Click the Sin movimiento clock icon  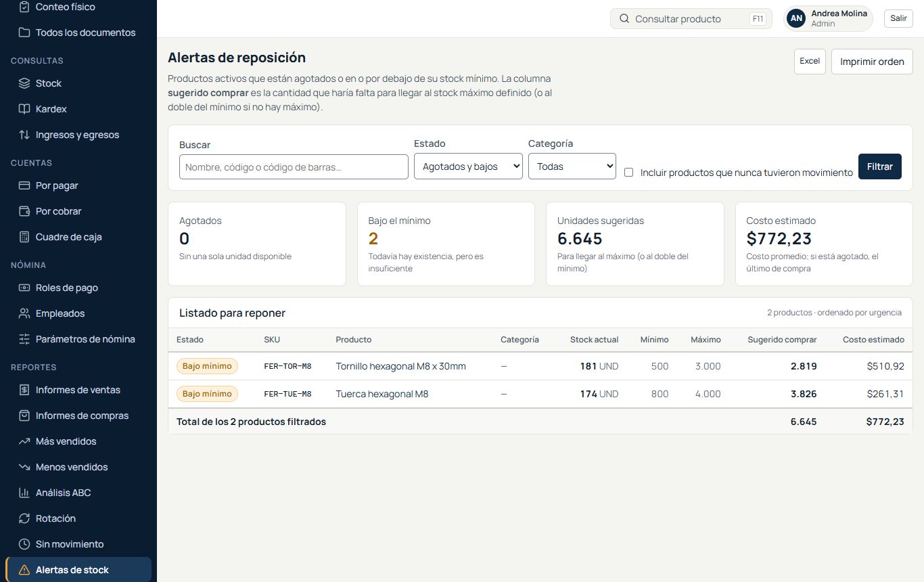click(x=24, y=544)
